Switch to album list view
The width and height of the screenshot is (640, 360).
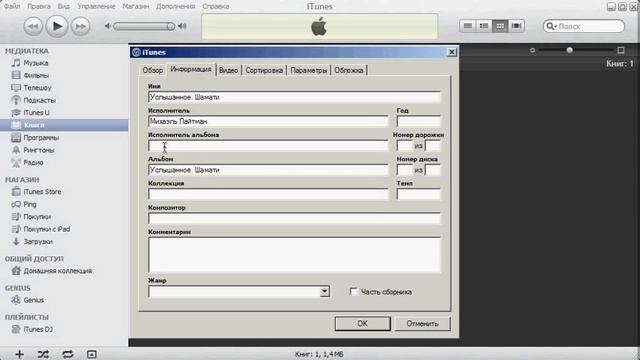(x=484, y=26)
